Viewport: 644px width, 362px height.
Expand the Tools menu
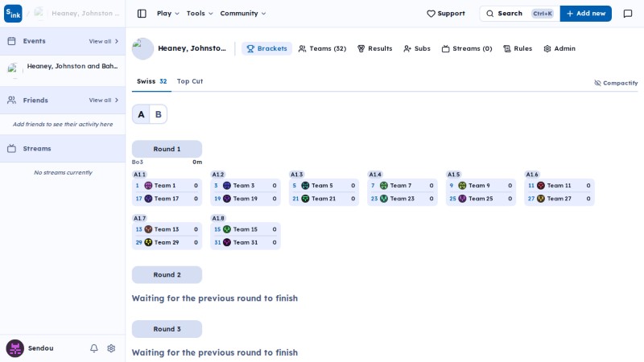click(x=200, y=14)
